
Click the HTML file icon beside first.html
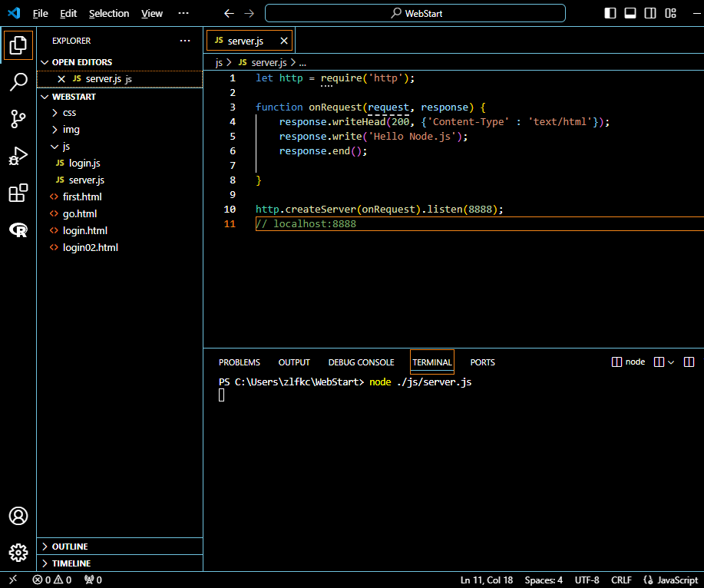click(x=54, y=197)
